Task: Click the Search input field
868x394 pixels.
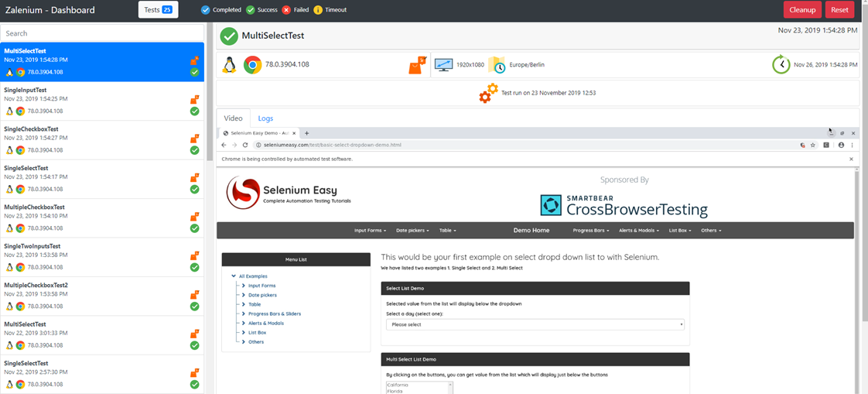Action: [102, 33]
